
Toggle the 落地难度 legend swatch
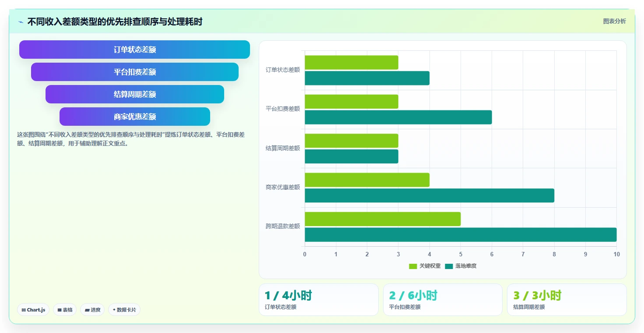(x=449, y=266)
